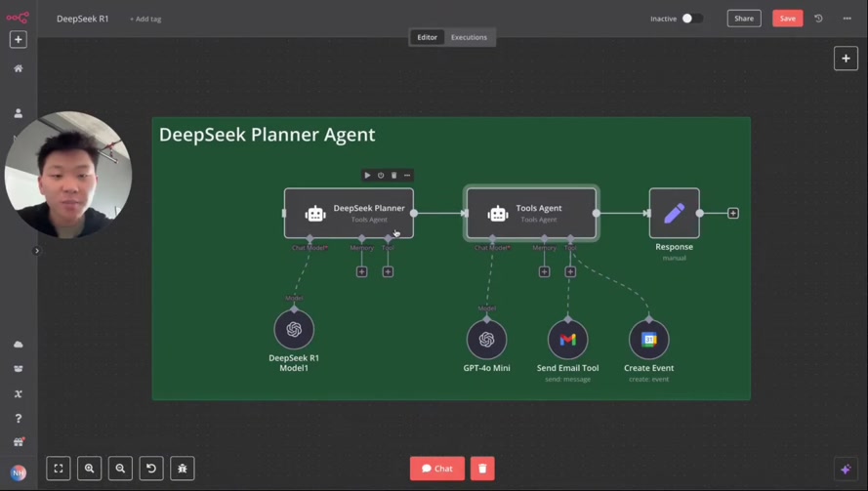Select the DeepSeek Planner node
Screen dimensions: 868x491
(x=349, y=213)
